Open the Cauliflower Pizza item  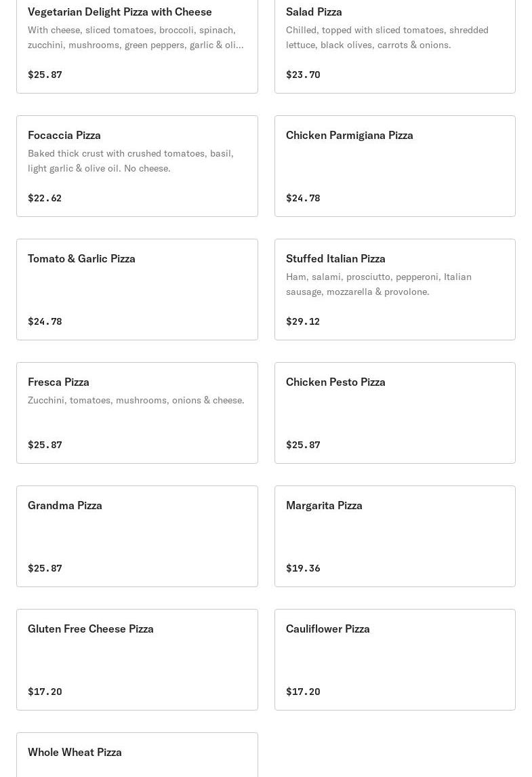point(394,660)
